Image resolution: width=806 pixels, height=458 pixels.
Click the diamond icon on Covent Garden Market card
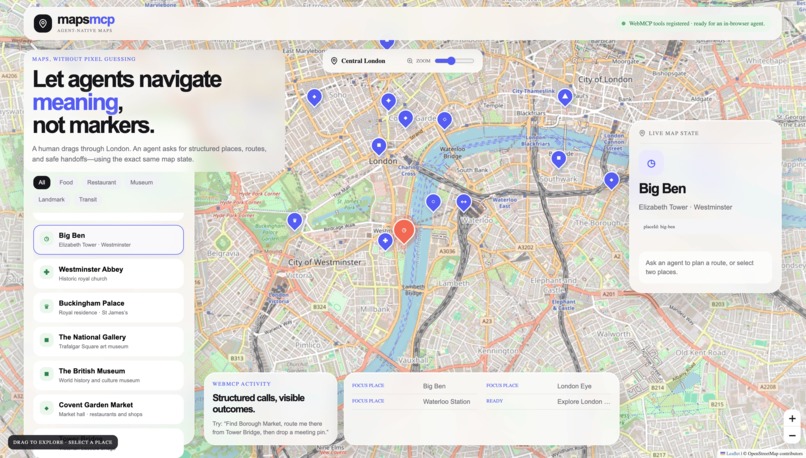tap(46, 408)
